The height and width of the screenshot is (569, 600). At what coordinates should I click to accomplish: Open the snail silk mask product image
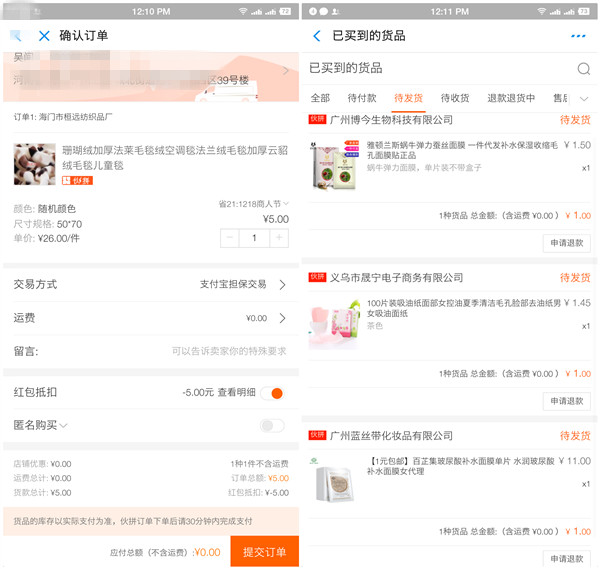coord(334,165)
